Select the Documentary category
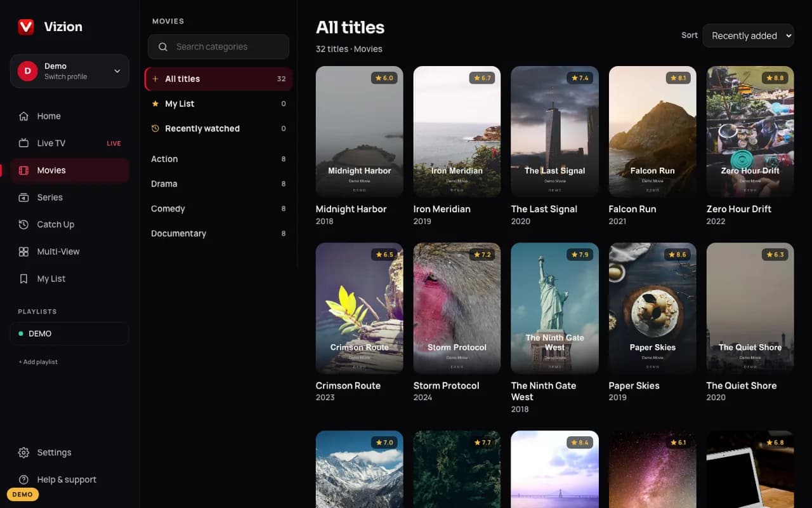 [218, 233]
